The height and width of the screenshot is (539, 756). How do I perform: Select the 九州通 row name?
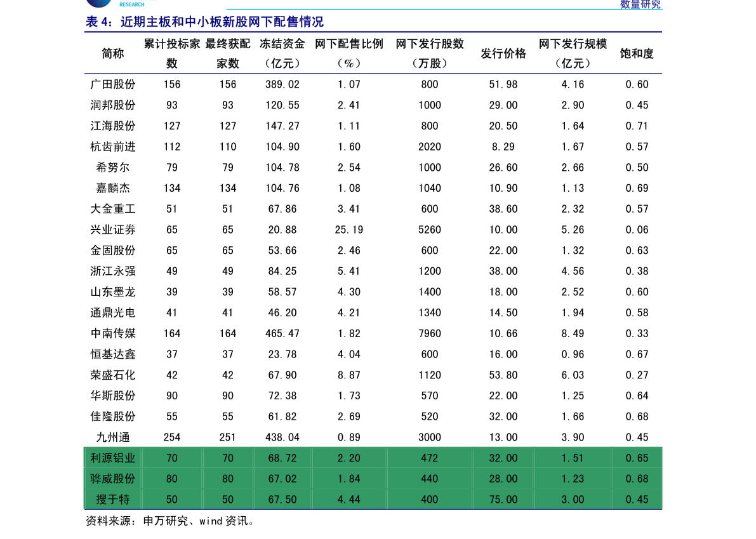tap(113, 437)
